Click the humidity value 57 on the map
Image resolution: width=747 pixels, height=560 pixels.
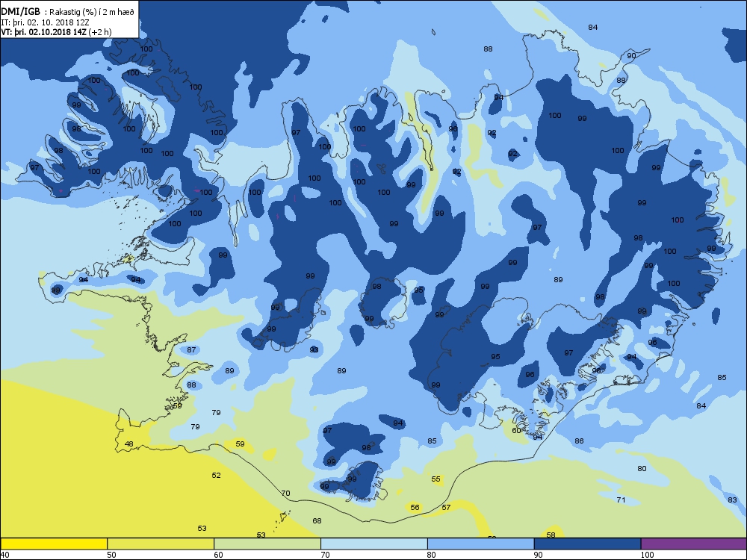coord(446,508)
